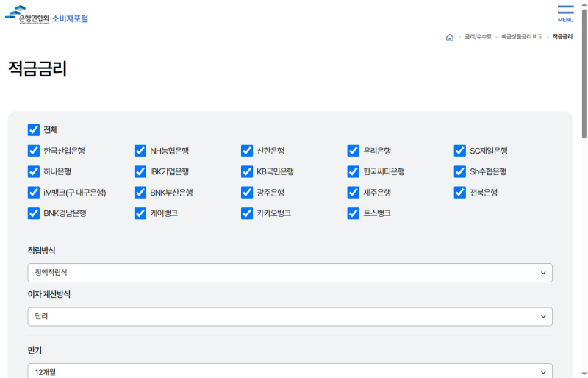Click the 적금금리 page heading
This screenshot has width=588, height=378.
pyautogui.click(x=37, y=69)
